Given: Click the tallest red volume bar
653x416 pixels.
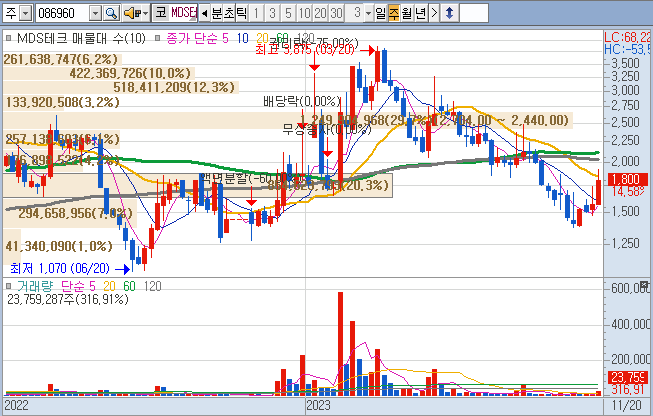Looking at the screenshot, I should point(340,344).
